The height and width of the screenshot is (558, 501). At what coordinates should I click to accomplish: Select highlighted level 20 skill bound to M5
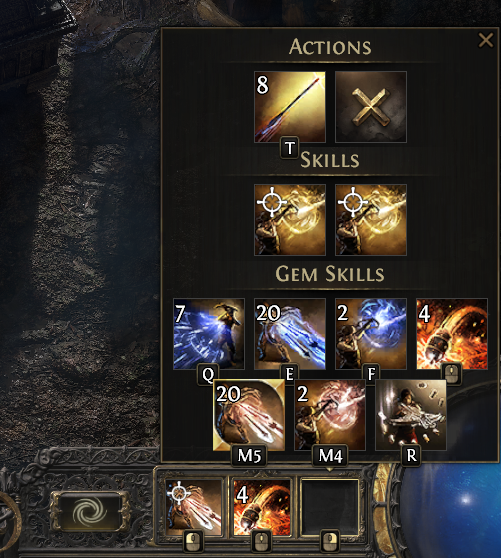[x=249, y=415]
